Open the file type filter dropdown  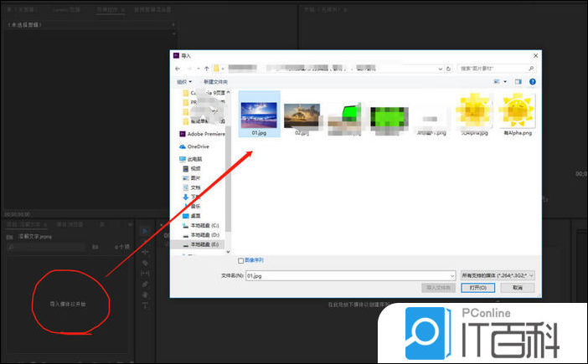click(498, 274)
